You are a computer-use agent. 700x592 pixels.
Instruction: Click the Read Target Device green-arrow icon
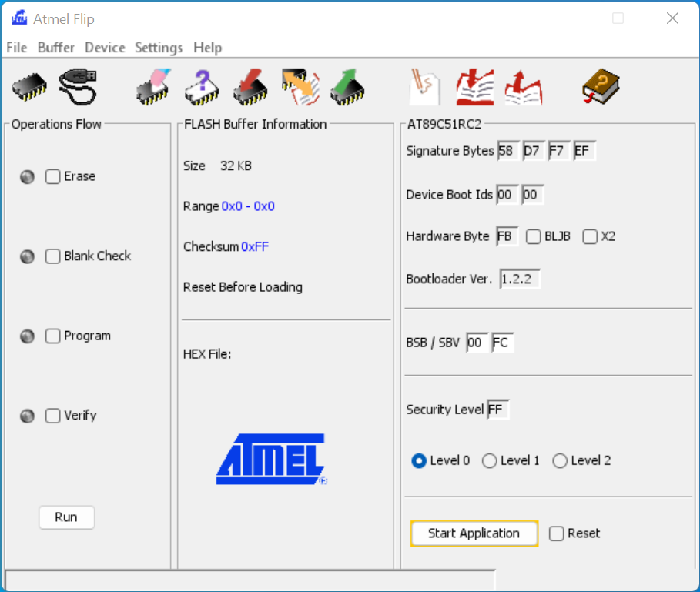(348, 86)
